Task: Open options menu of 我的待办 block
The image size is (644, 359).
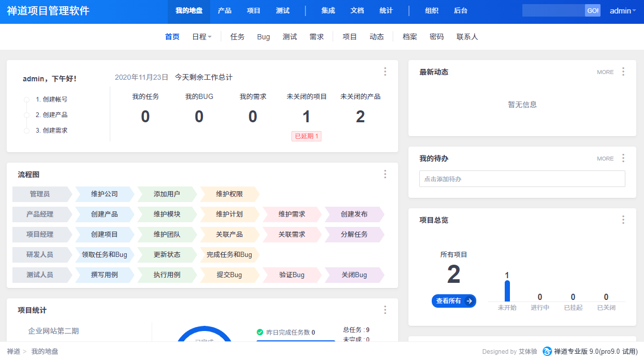Action: (623, 158)
